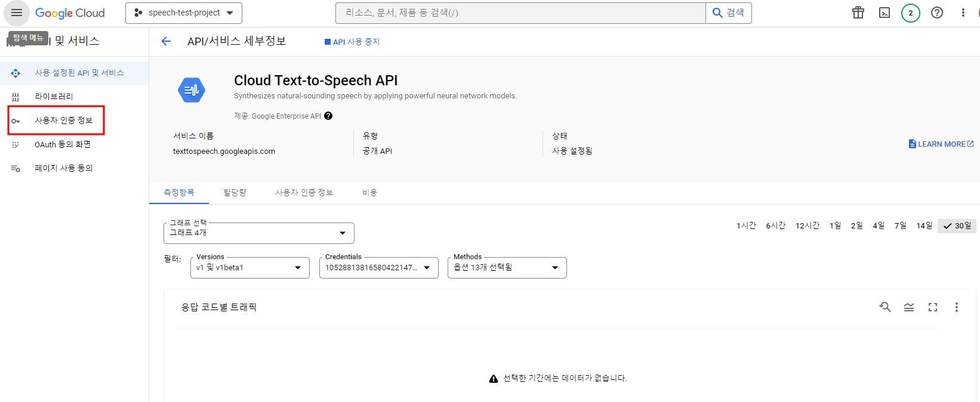980x402 pixels.
Task: Click the Cloud Text-to-Speech API hexagon icon
Action: tap(192, 90)
